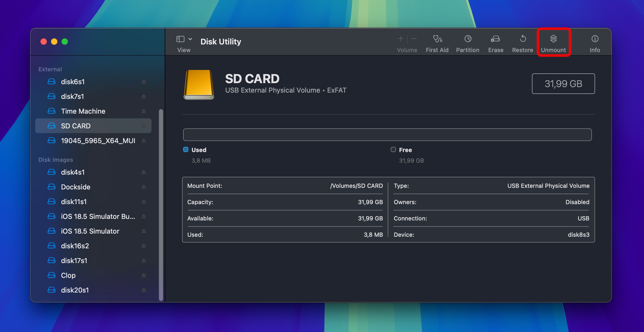This screenshot has height=332, width=644.
Task: Click the blue Used legend swatch
Action: (x=186, y=150)
